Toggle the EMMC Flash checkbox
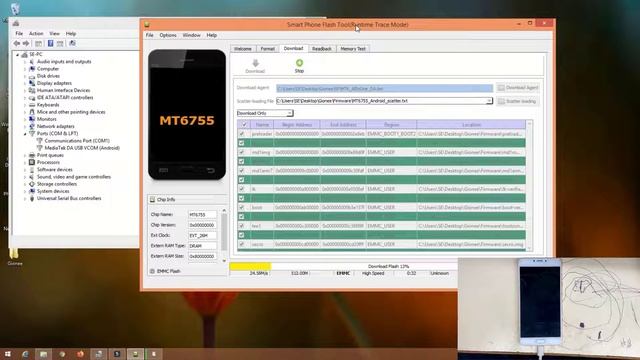This screenshot has height=360, width=640. click(152, 271)
